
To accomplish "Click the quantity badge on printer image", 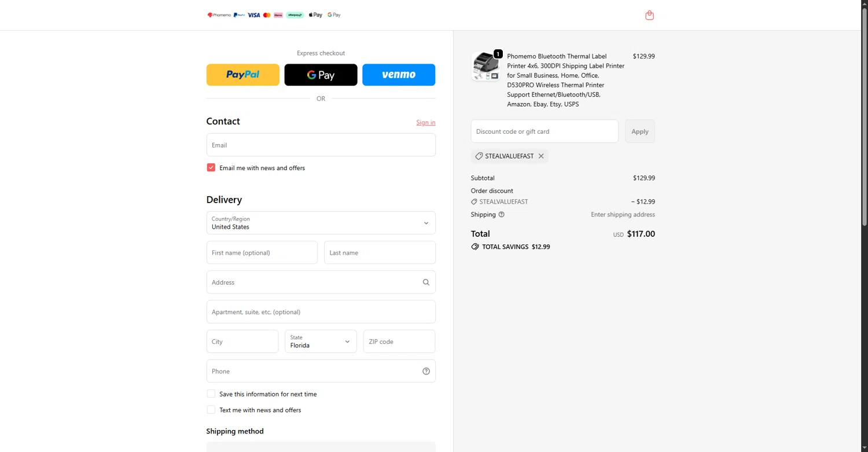I will click(498, 54).
